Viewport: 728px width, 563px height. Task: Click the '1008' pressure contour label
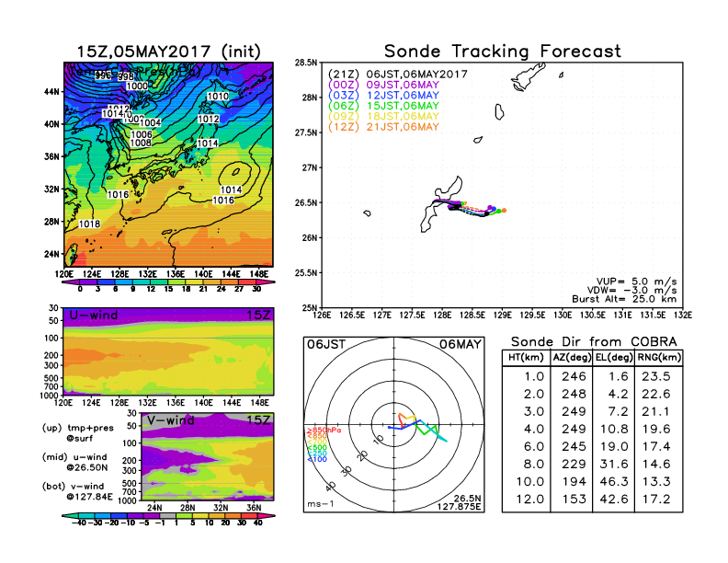[x=142, y=143]
